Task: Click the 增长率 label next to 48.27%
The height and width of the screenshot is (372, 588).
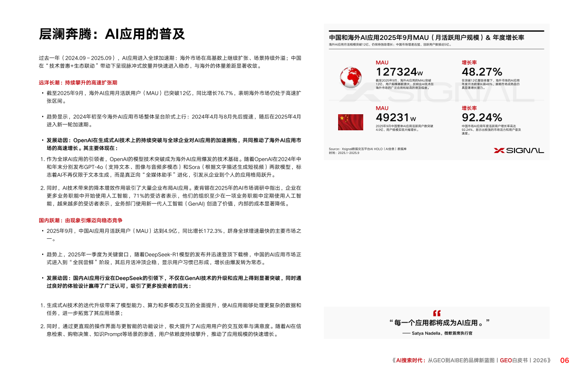Action: click(469, 63)
